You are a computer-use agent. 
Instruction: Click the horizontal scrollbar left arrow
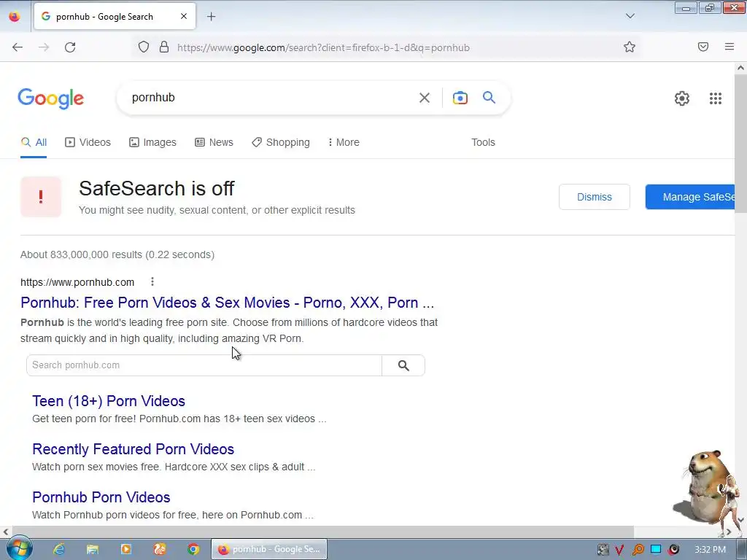point(6,532)
